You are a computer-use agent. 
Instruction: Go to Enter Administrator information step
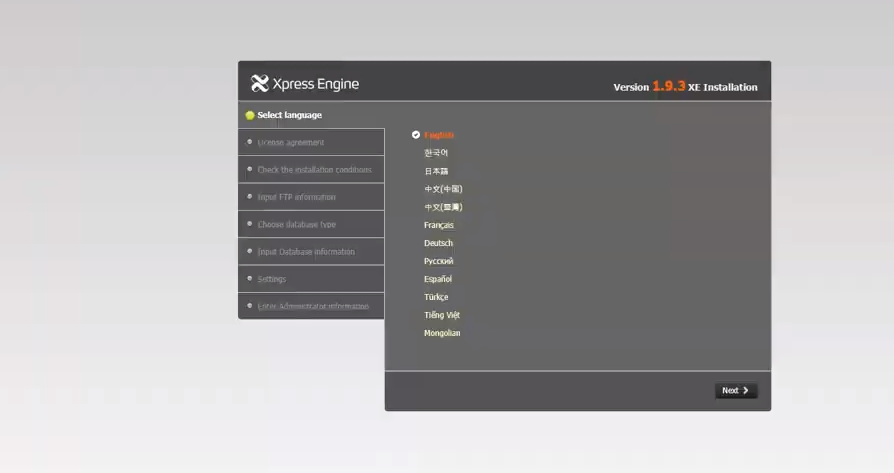pyautogui.click(x=311, y=306)
